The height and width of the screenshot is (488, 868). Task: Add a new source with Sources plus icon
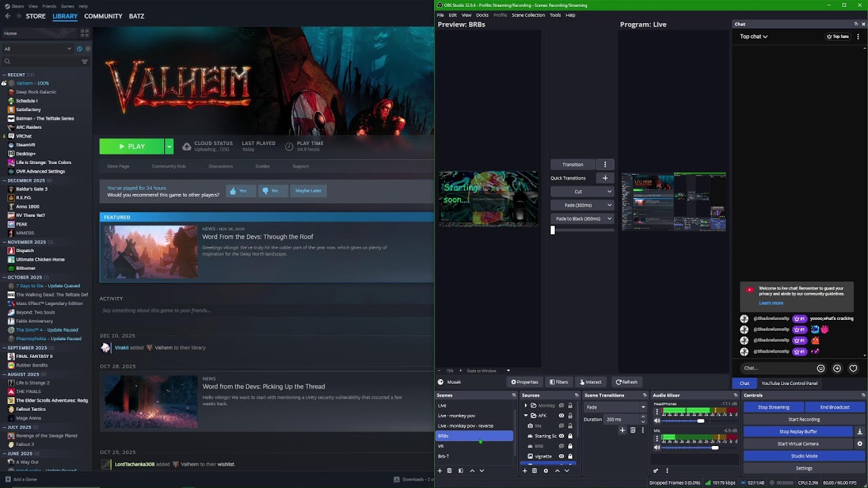tap(524, 470)
